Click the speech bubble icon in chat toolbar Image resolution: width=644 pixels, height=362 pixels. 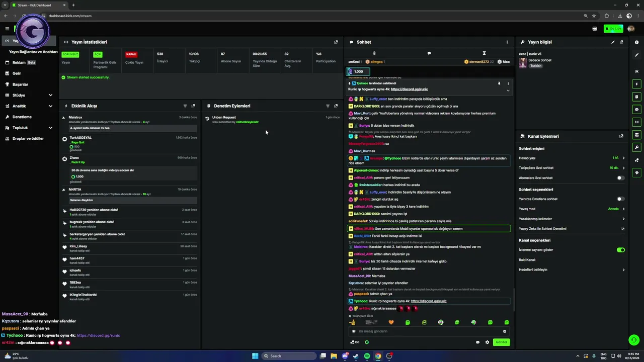[429, 53]
